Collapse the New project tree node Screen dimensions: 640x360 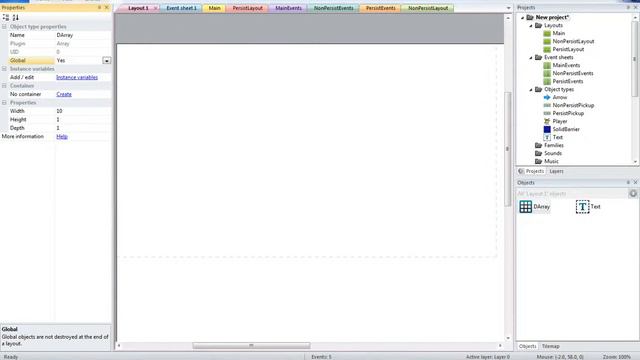click(x=522, y=18)
